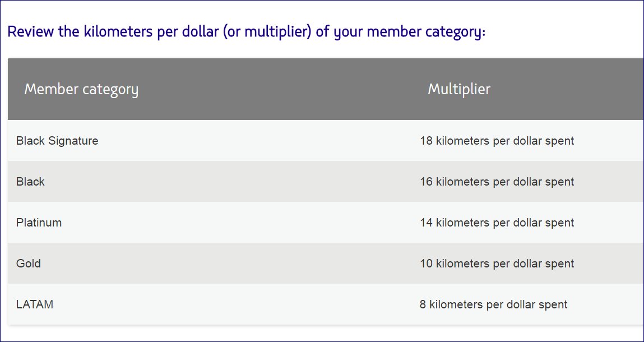Click the number 10 in the Gold row

click(426, 264)
